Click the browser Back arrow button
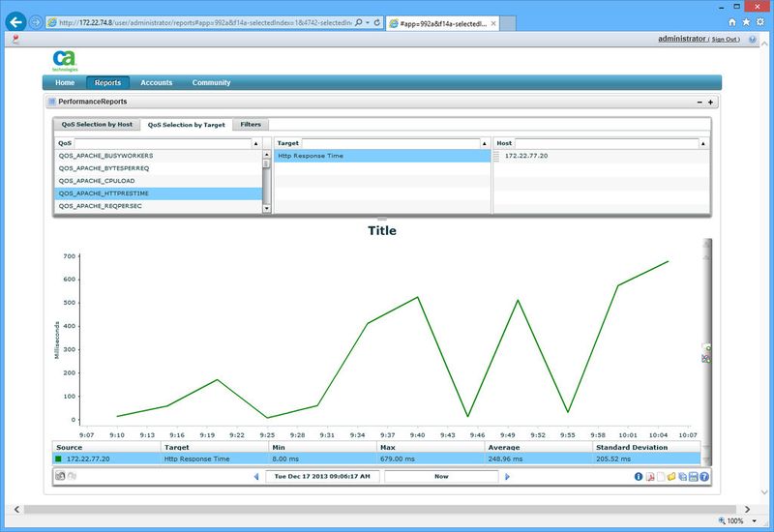This screenshot has height=532, width=774. click(x=15, y=22)
